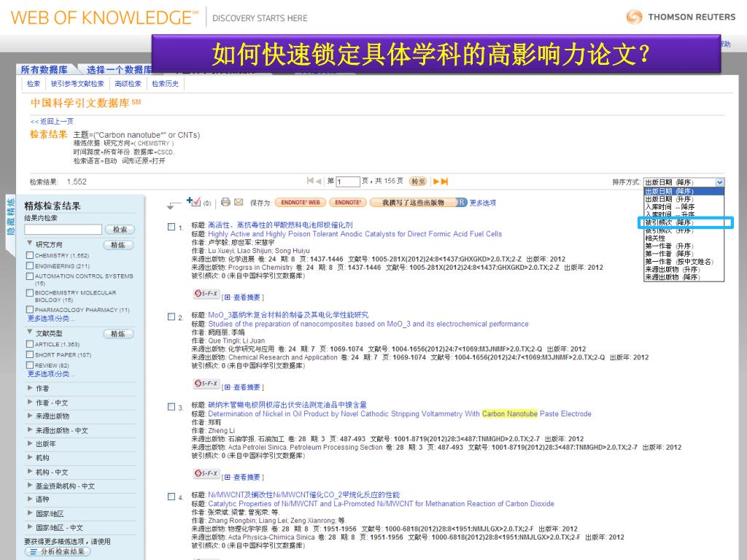The width and height of the screenshot is (747, 560).
Task: Click the 结果内检索 search input field
Action: click(x=63, y=230)
